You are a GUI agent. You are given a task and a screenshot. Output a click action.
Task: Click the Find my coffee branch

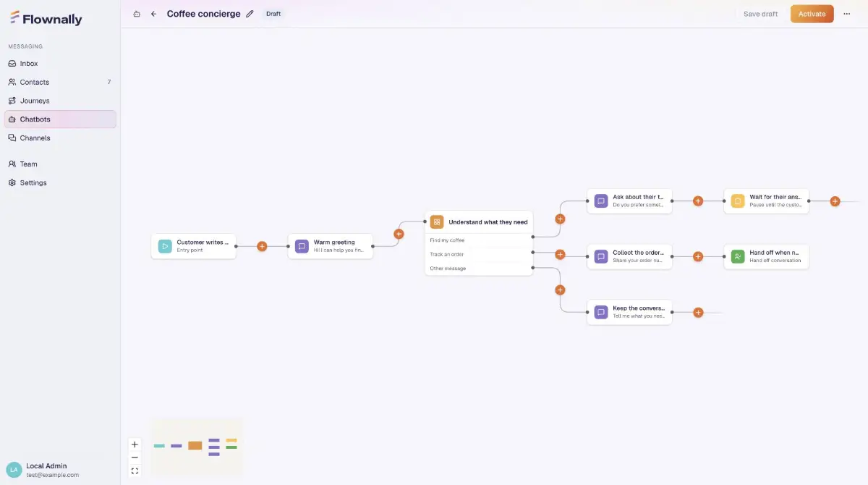[x=479, y=240]
